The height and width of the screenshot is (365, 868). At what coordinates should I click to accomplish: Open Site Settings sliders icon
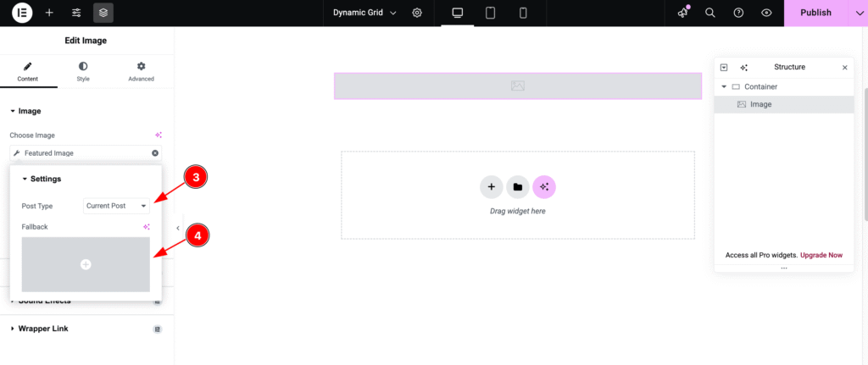pyautogui.click(x=76, y=13)
